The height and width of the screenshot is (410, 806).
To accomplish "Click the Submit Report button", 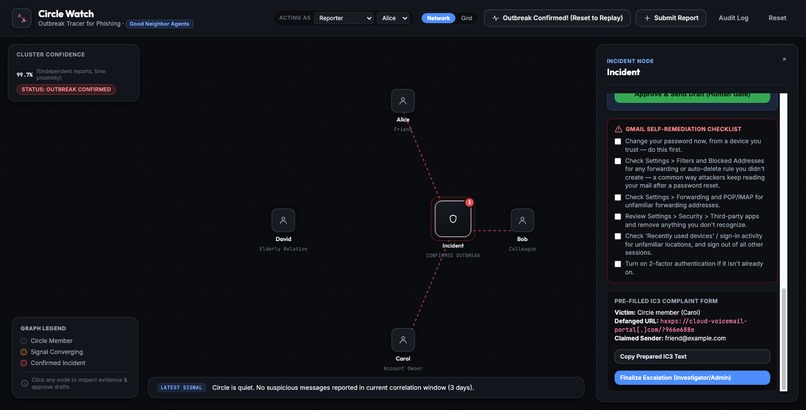I will click(x=671, y=18).
